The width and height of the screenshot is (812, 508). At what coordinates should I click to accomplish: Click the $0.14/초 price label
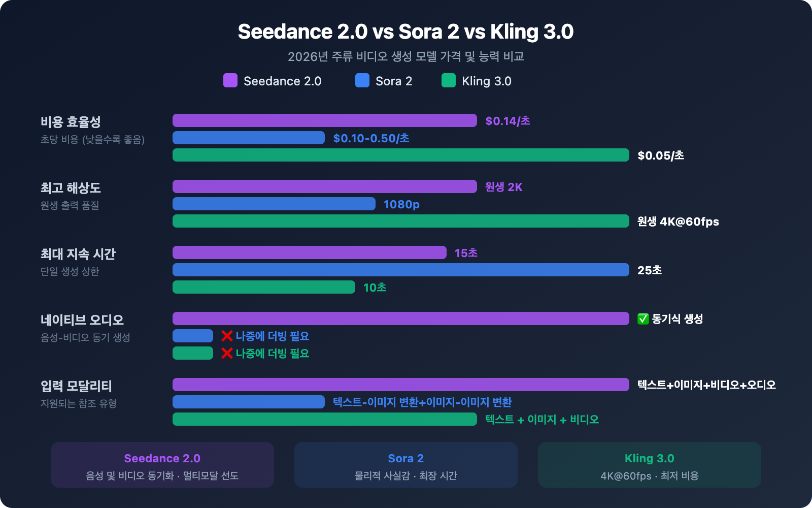pyautogui.click(x=507, y=121)
